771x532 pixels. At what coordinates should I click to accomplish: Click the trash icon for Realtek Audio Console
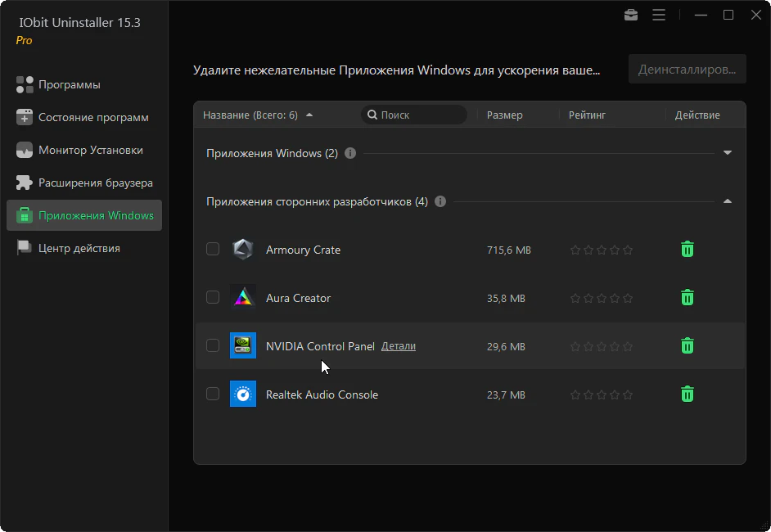[x=688, y=394]
